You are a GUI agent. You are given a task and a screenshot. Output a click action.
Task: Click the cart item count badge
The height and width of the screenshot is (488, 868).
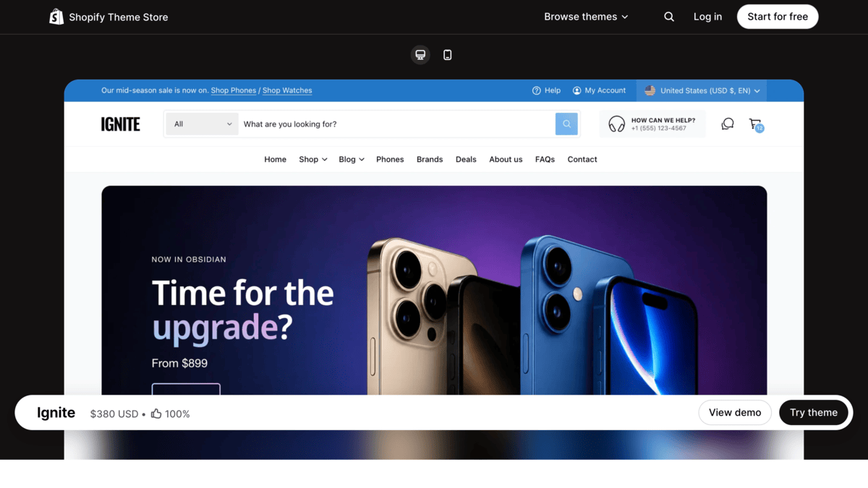pos(759,129)
